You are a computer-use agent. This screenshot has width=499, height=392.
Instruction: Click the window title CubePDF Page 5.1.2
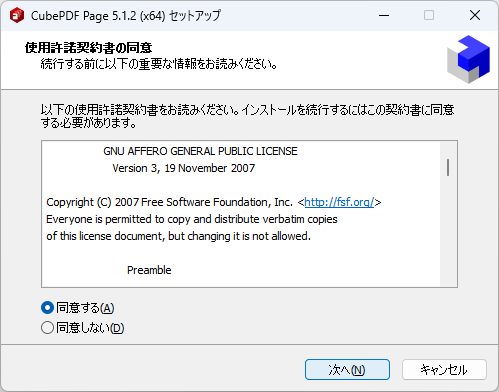point(126,16)
